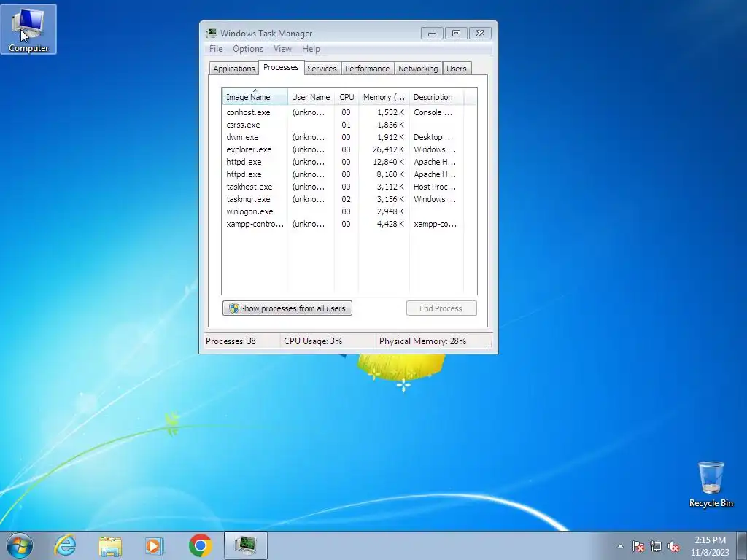747x560 pixels.
Task: Launch Google Chrome from the taskbar
Action: tap(200, 545)
